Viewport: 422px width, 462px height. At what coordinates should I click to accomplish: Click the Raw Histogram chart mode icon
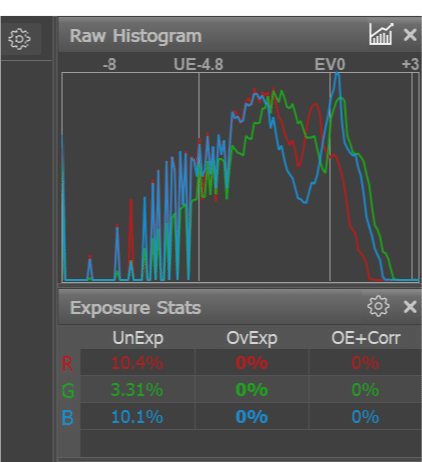tap(381, 34)
